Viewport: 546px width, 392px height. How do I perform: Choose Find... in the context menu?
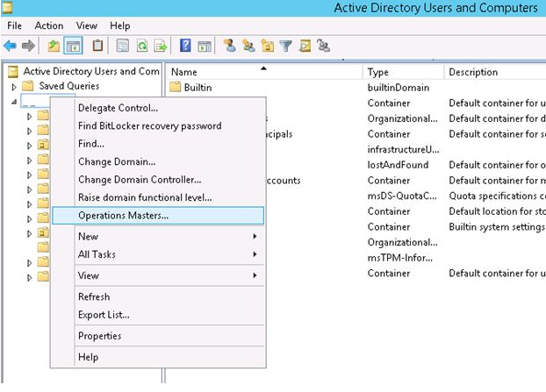click(158, 144)
